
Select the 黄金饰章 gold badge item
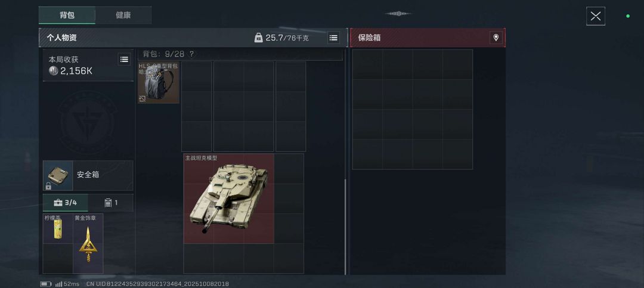coord(88,243)
